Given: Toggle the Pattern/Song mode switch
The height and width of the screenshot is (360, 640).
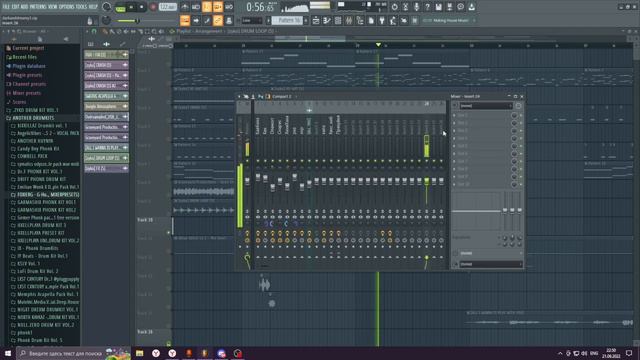Looking at the screenshot, I should point(120,7).
